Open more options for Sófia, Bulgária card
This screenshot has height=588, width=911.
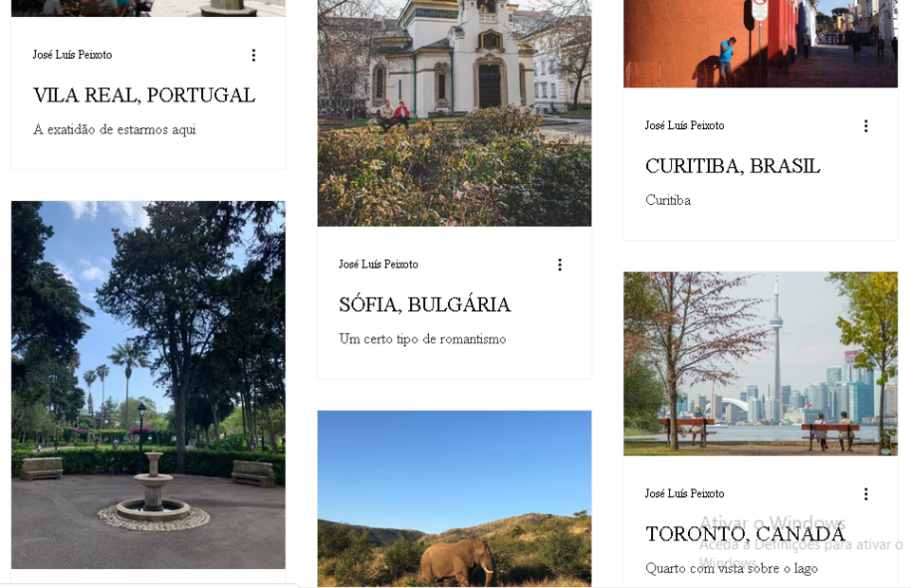pos(560,265)
